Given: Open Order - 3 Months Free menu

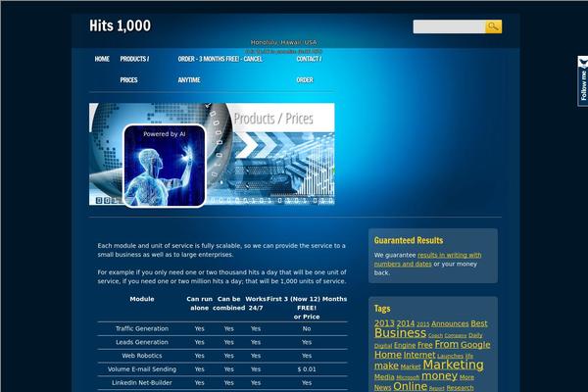Looking at the screenshot, I should point(220,70).
